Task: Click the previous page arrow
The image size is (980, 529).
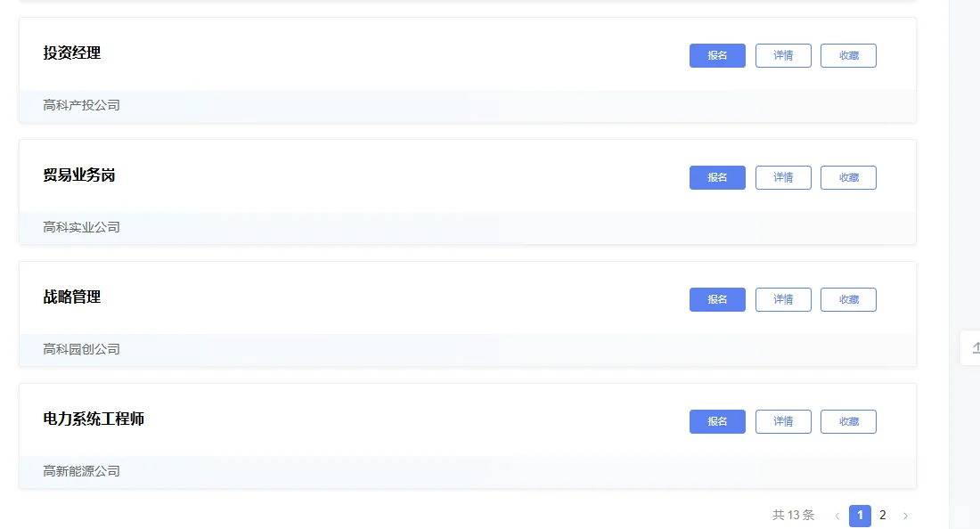Action: tap(837, 516)
